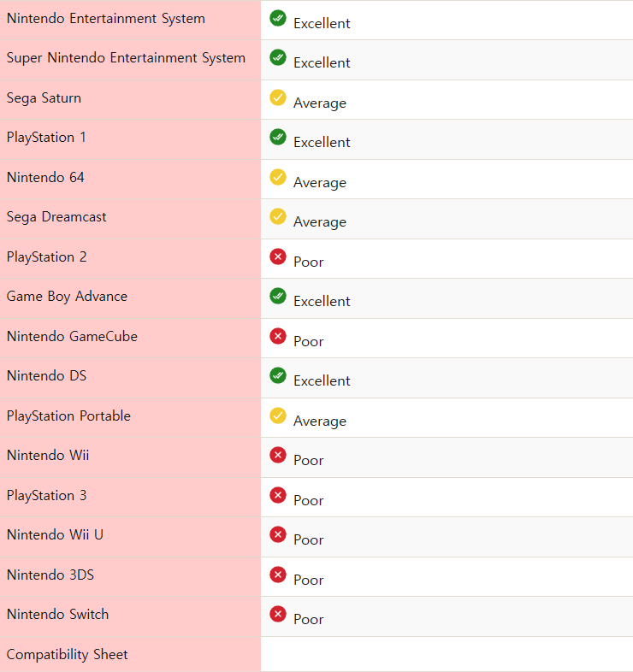Image resolution: width=633 pixels, height=672 pixels.
Task: Click the Excellent rating for PlayStation 1
Action: tap(322, 142)
